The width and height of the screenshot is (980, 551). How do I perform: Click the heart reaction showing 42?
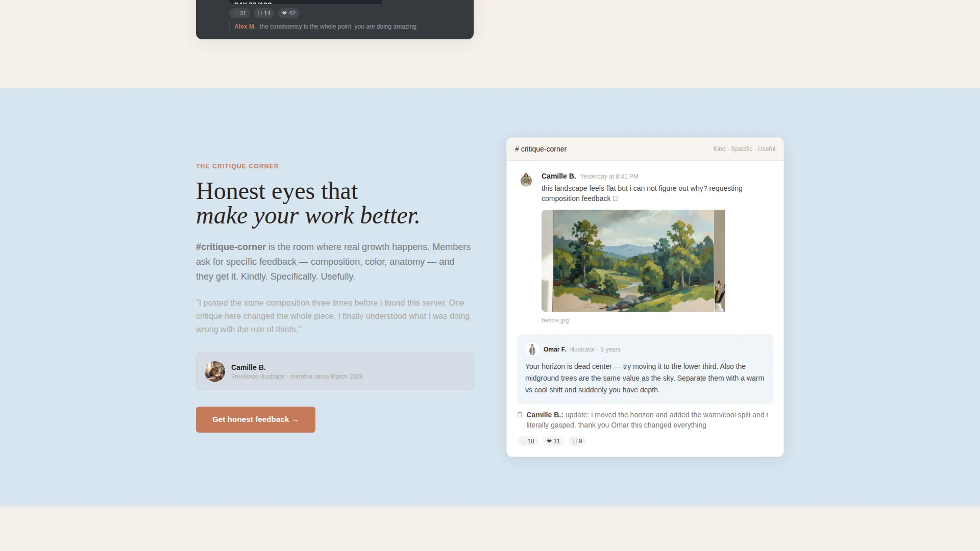pyautogui.click(x=288, y=13)
